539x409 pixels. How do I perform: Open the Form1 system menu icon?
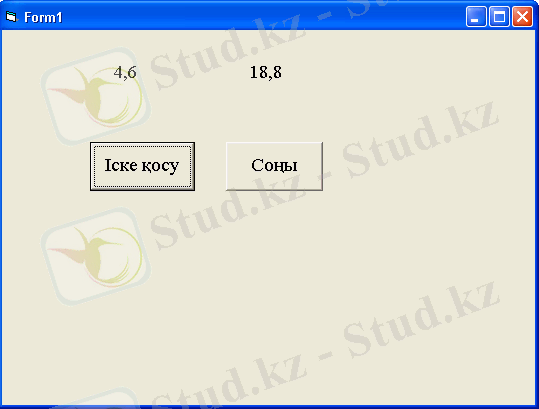click(11, 16)
